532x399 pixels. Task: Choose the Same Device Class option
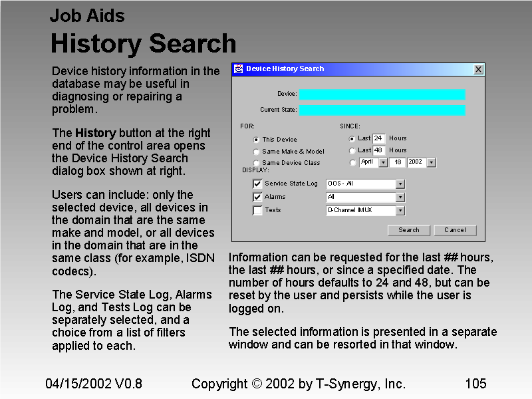255,162
